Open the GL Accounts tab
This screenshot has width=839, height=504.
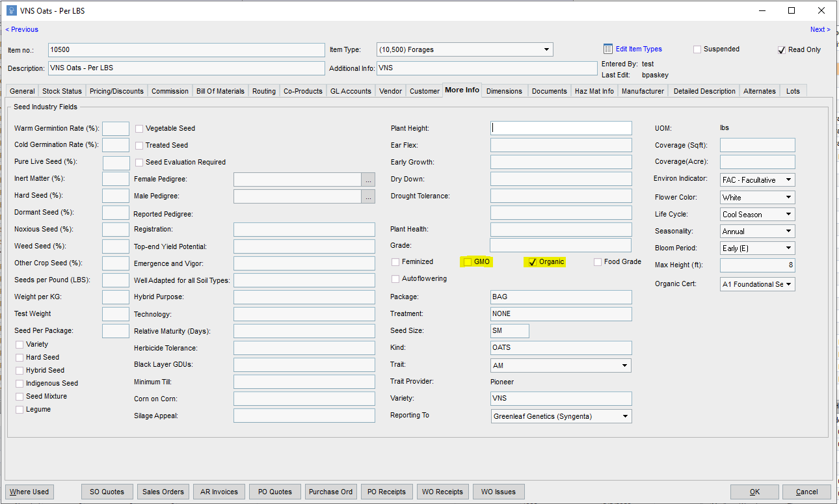click(351, 91)
